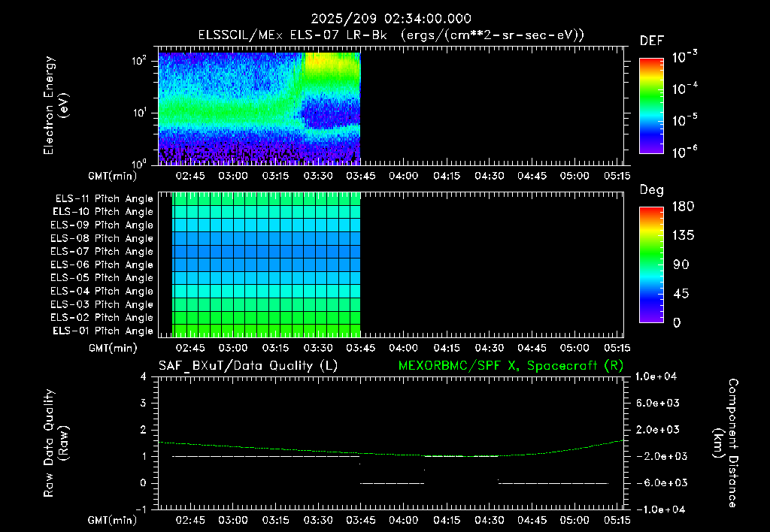Select the ELS-05 Pitch Angle label
Image resolution: width=770 pixels, height=532 pixels.
tap(102, 278)
